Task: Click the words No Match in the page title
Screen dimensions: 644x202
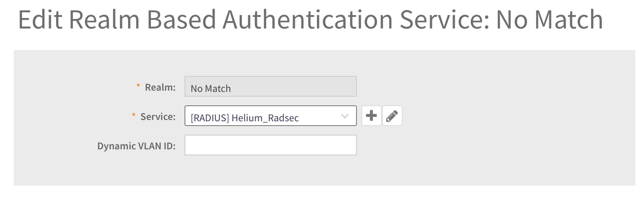Action: (x=550, y=20)
